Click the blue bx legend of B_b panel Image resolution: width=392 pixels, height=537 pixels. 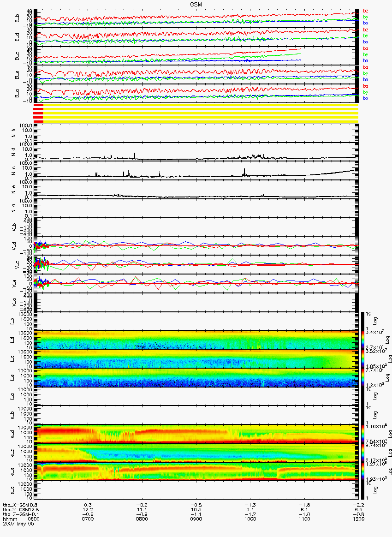(366, 23)
